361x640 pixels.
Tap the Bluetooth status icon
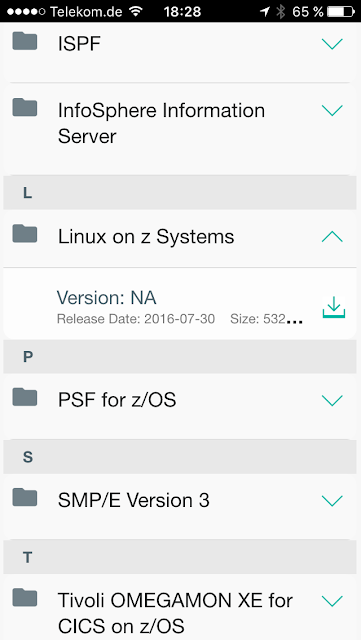[281, 11]
